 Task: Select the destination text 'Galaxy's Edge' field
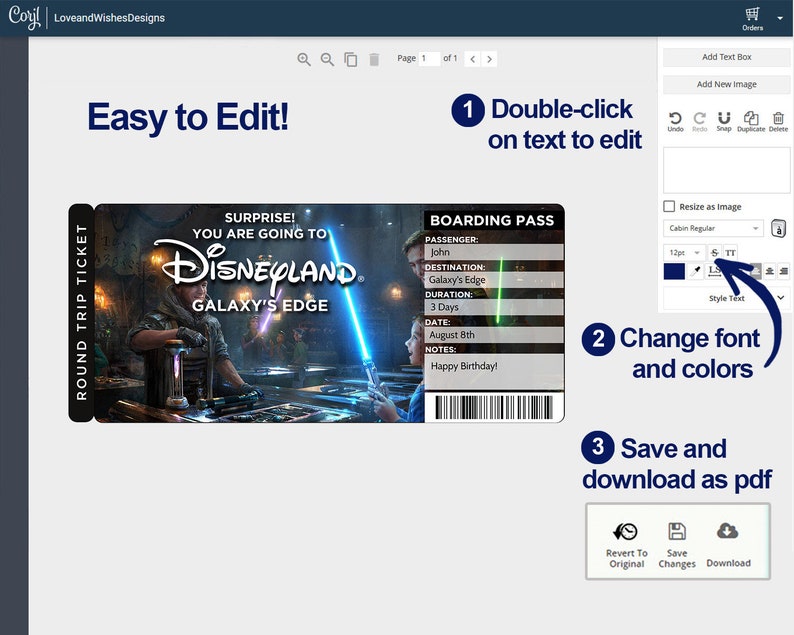494,280
